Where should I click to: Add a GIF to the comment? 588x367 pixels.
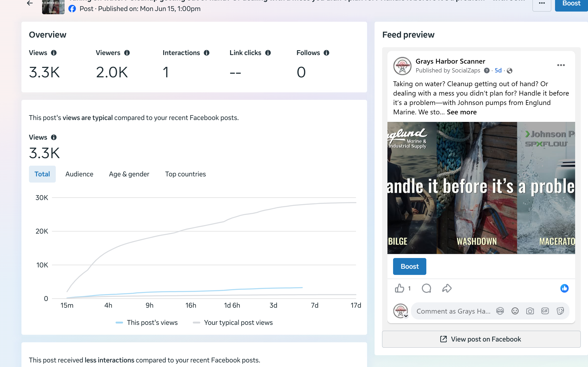545,311
